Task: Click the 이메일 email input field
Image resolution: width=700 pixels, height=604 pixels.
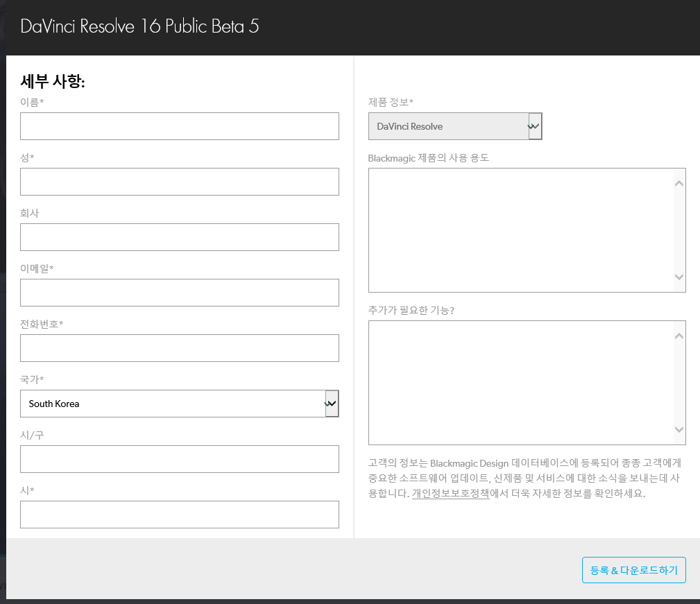Action: (x=180, y=293)
